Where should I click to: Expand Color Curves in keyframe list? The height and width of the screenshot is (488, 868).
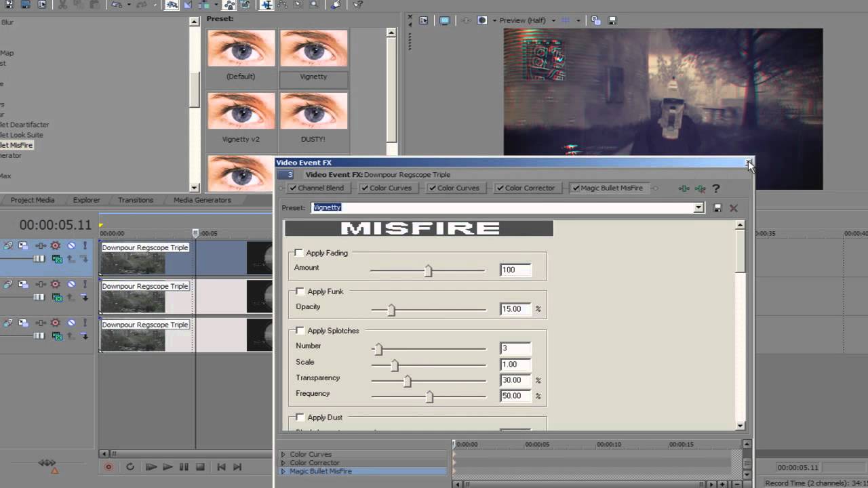[283, 454]
